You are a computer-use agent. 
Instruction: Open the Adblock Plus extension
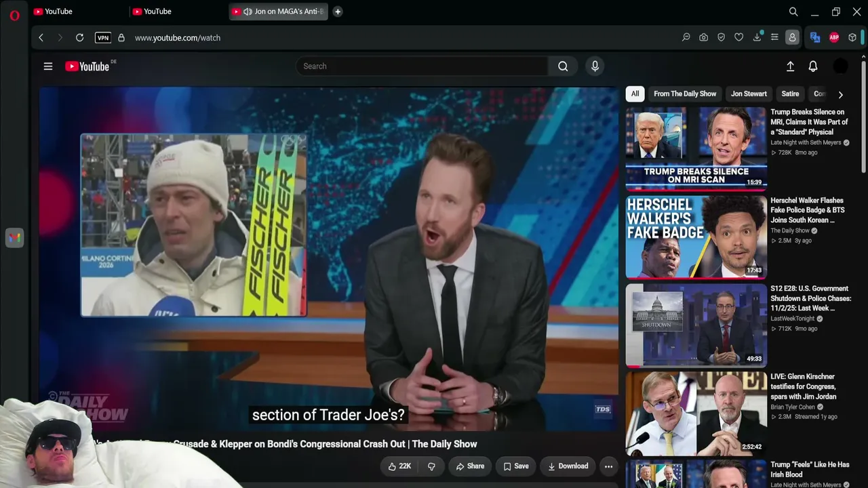[x=834, y=38]
